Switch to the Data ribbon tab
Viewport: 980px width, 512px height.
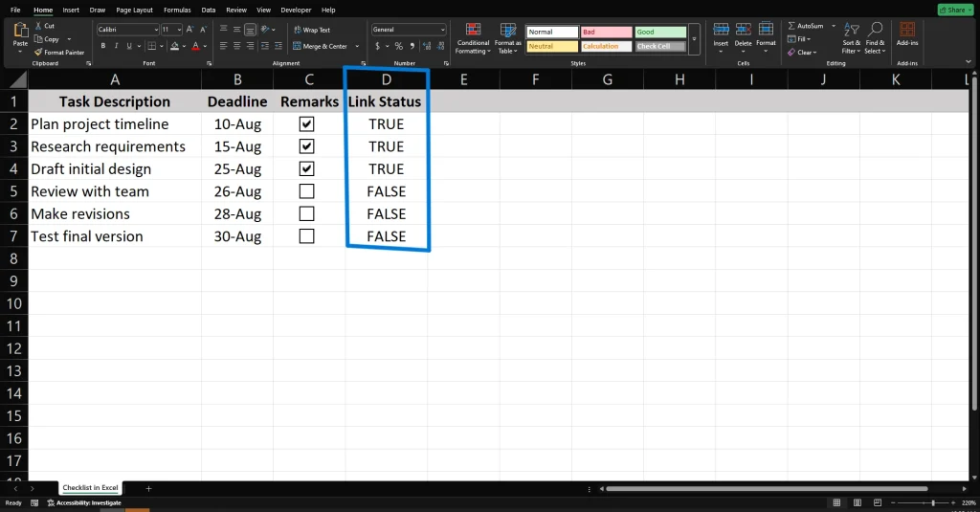pyautogui.click(x=208, y=10)
